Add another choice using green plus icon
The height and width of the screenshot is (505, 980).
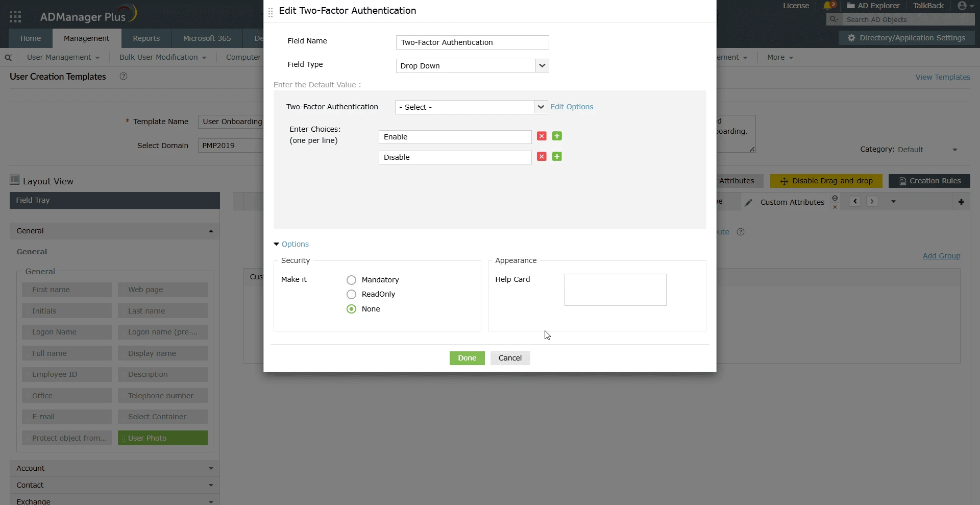pyautogui.click(x=557, y=136)
